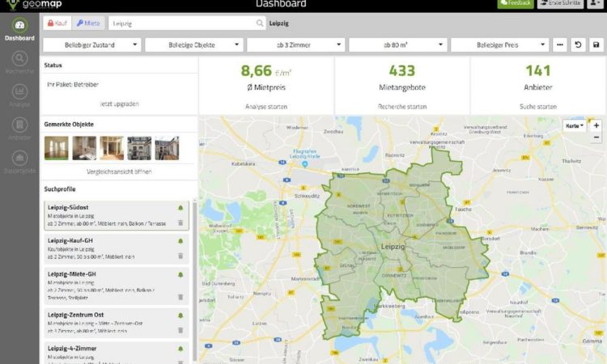The width and height of the screenshot is (607, 364).
Task: Select the Leipzig-Südost search profile
Action: pos(117,215)
